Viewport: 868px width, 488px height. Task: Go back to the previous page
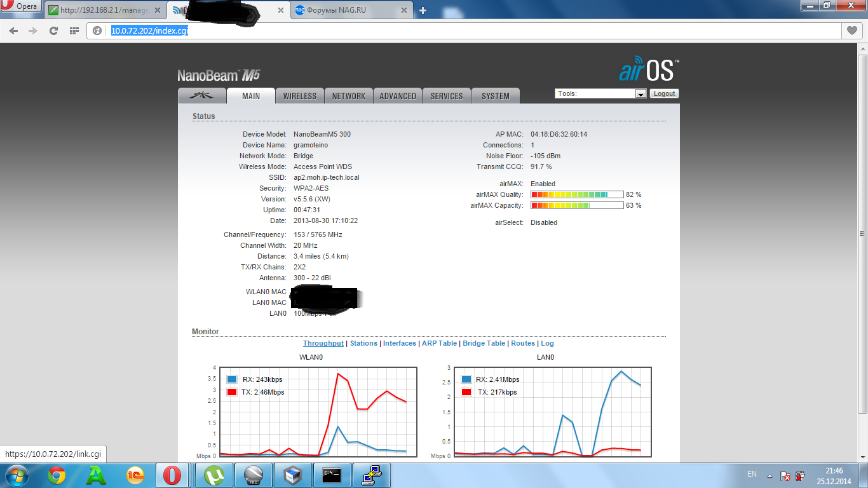click(13, 30)
